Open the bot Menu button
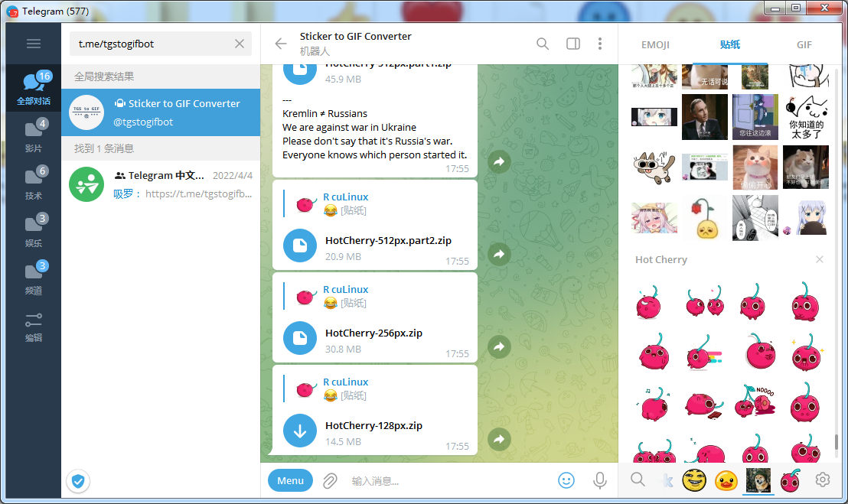Screen dimensions: 848x504 point(290,481)
